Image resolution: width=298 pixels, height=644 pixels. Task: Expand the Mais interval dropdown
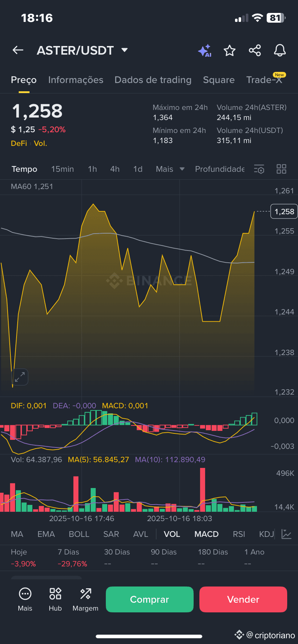(170, 169)
